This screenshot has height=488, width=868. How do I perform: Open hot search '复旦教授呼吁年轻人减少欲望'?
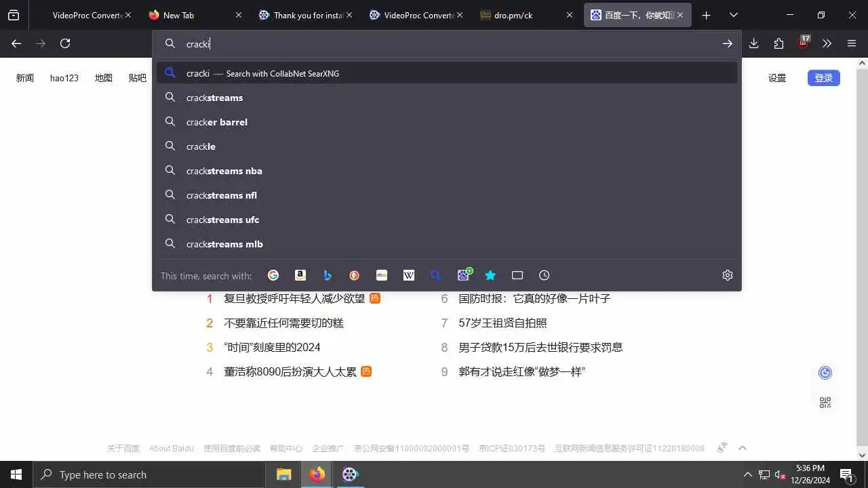[294, 298]
